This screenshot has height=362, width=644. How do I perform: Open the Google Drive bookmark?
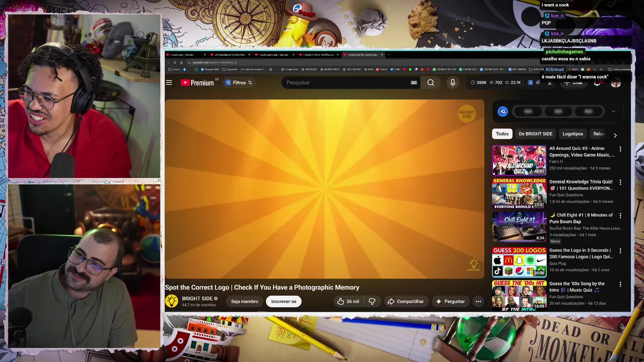[289, 69]
